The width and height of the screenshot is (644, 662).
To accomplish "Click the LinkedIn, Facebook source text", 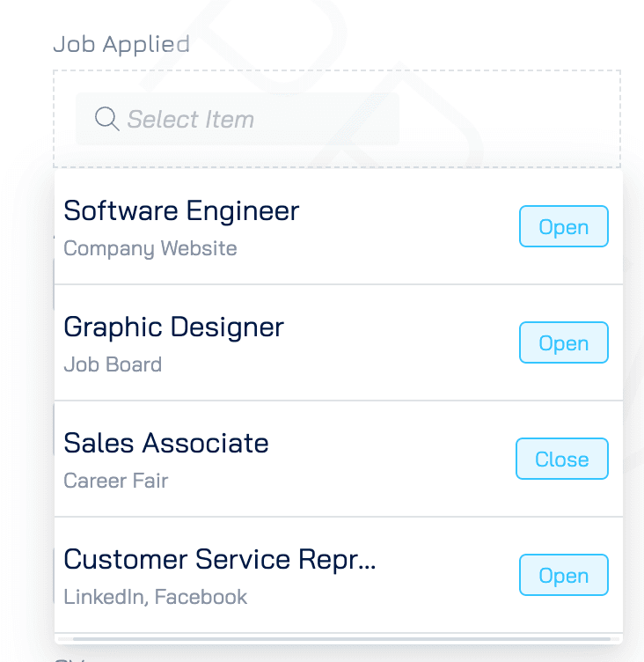I will tap(156, 597).
